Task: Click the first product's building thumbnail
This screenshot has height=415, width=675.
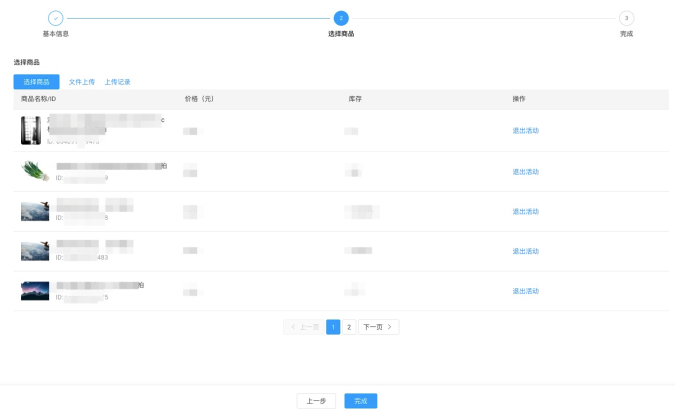Action: pyautogui.click(x=31, y=130)
